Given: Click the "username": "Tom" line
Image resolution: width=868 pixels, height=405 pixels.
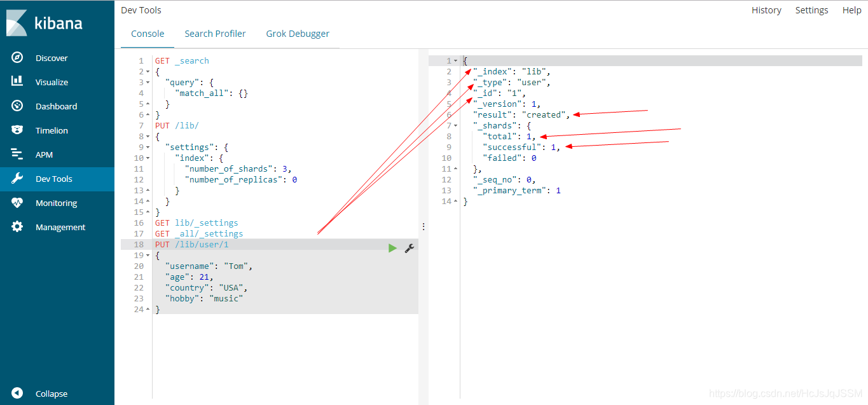Looking at the screenshot, I should pyautogui.click(x=209, y=266).
